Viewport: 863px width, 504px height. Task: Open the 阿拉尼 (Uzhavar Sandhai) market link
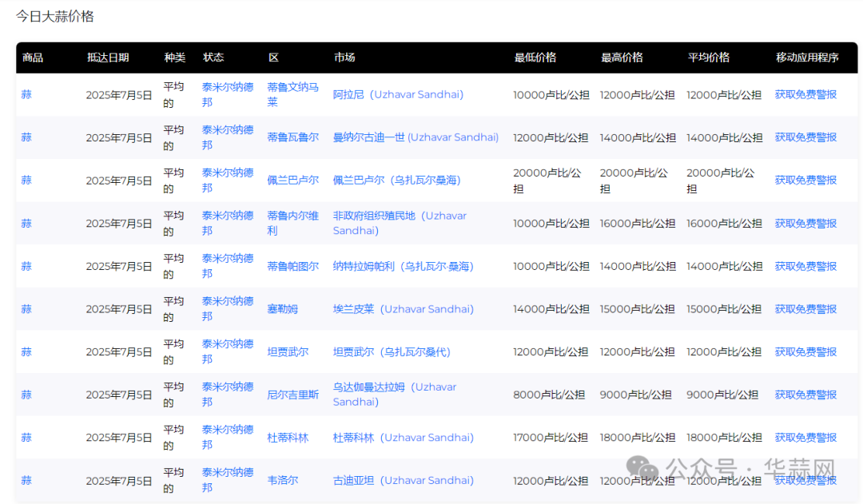(x=398, y=94)
